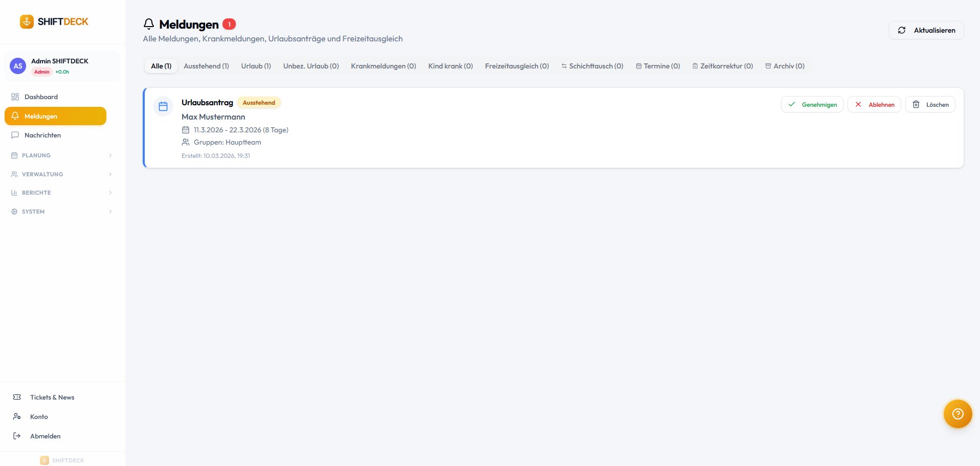The width and height of the screenshot is (980, 466).
Task: Click the calendar icon on Urlaubsantrag card
Action: [x=163, y=106]
